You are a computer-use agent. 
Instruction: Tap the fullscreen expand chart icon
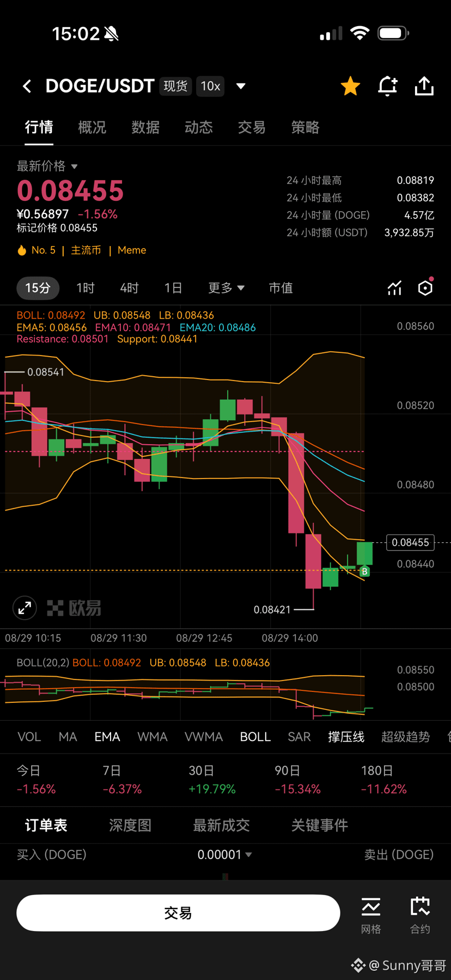(25, 608)
